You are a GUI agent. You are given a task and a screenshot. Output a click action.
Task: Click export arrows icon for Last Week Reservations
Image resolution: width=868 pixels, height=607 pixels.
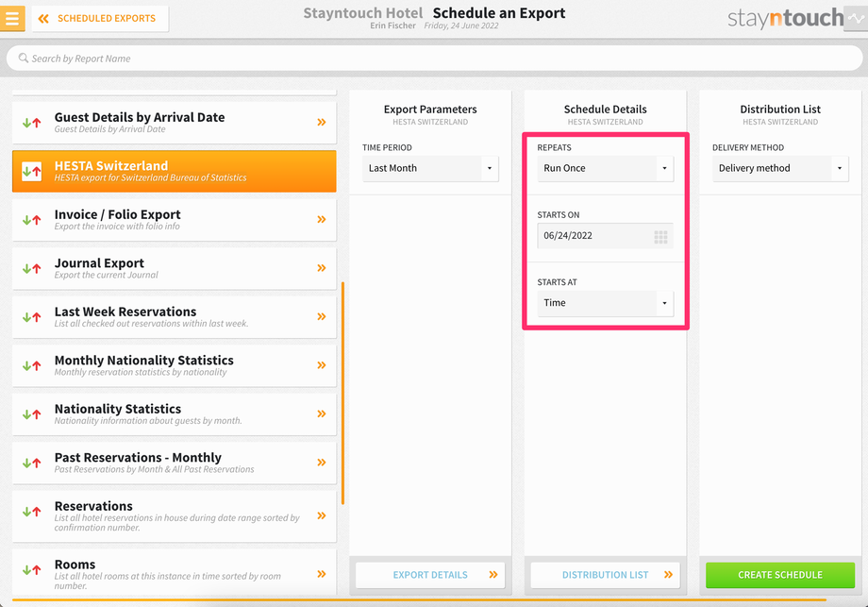point(31,317)
